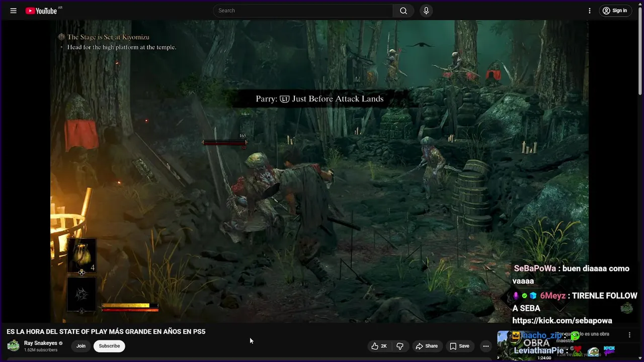
Task: Click the magnifier search button
Action: (x=404, y=11)
